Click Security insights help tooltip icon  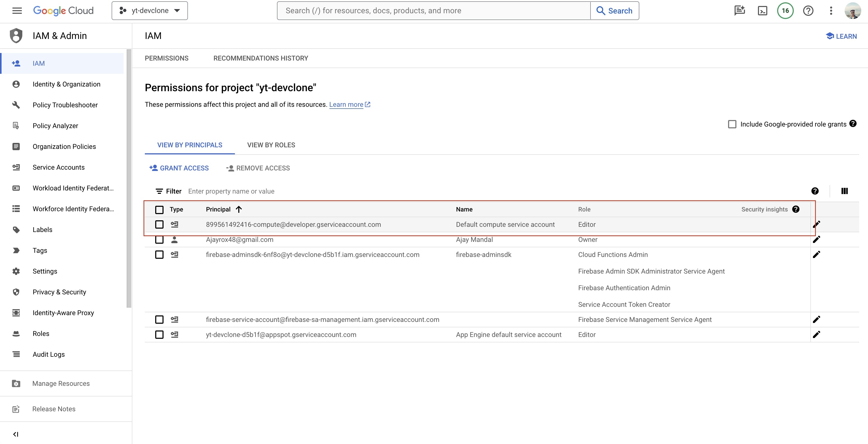(x=796, y=209)
